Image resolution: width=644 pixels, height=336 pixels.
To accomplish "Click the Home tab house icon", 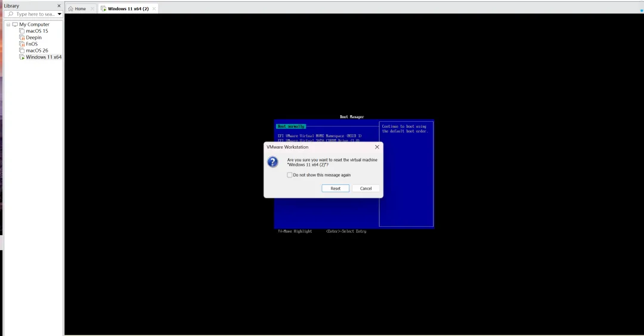I will (x=70, y=8).
